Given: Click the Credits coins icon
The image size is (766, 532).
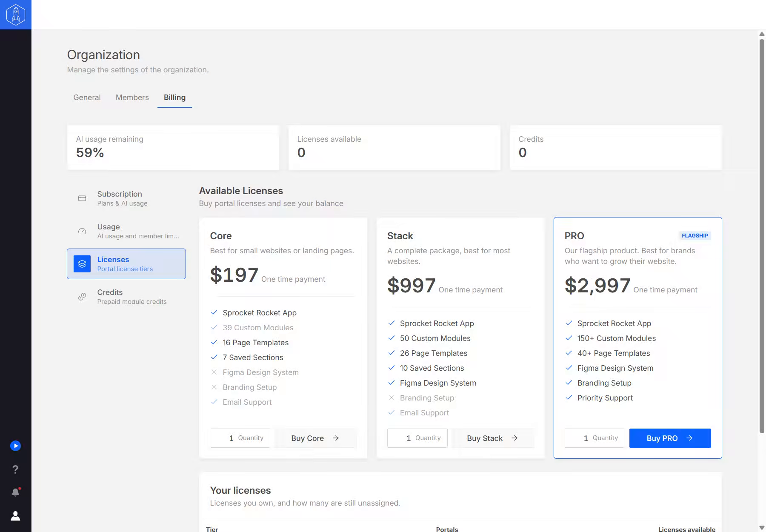Looking at the screenshot, I should point(82,297).
